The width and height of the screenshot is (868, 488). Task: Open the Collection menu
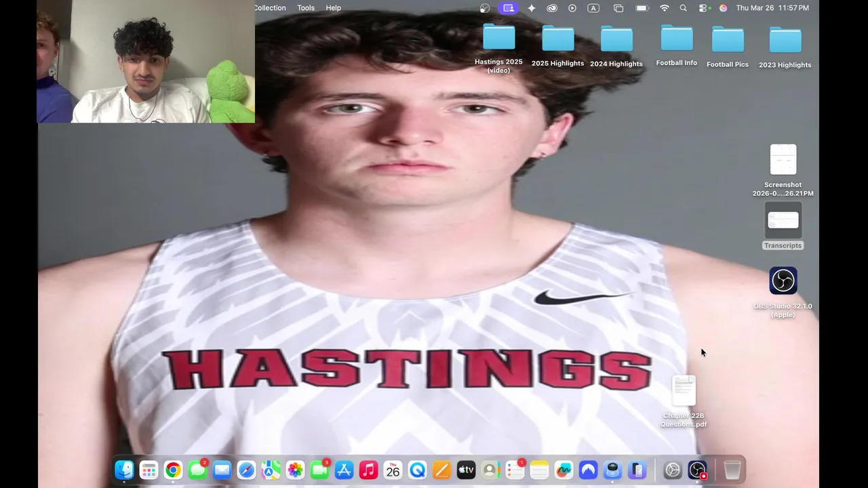pos(270,8)
